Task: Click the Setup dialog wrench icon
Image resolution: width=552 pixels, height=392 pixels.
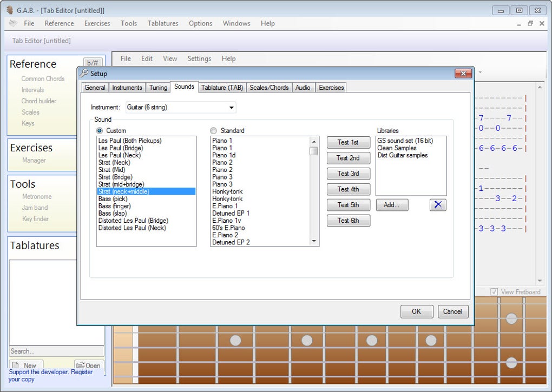Action: (84, 73)
